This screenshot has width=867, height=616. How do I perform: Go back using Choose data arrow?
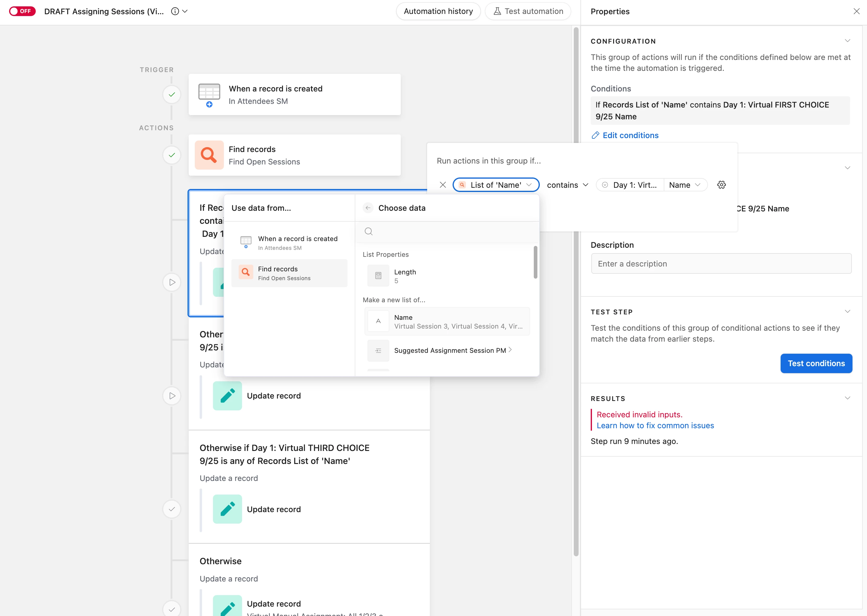pyautogui.click(x=368, y=208)
